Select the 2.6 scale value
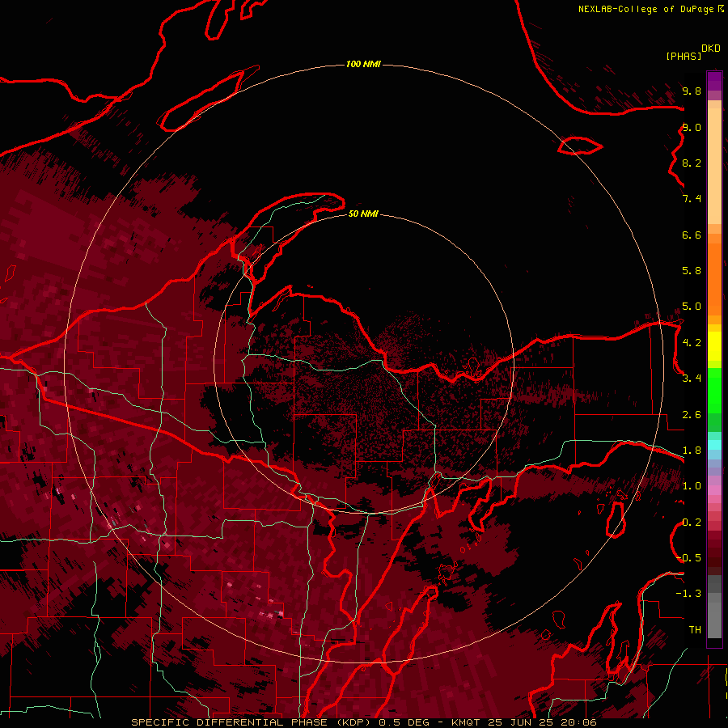This screenshot has height=728, width=728. [x=692, y=415]
